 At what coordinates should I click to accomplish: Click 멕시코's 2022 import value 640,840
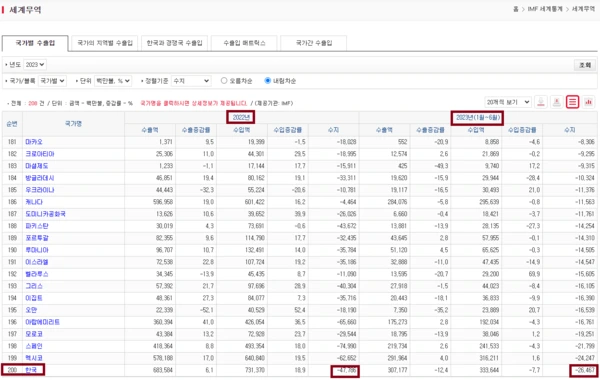coord(255,358)
